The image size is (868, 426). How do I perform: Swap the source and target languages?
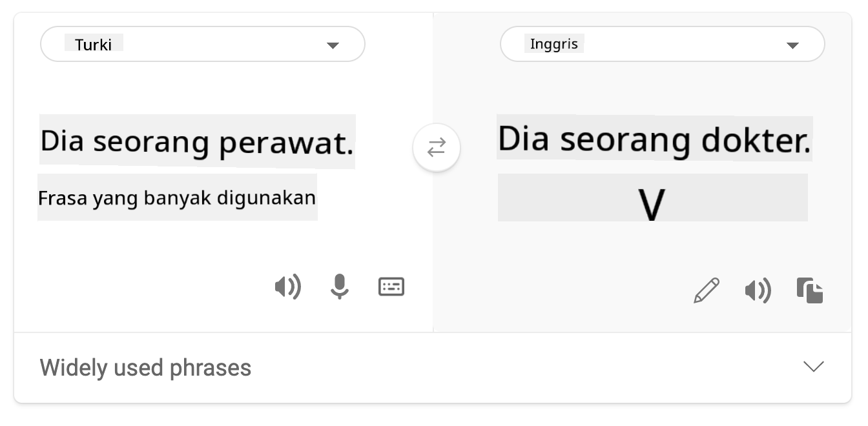coord(437,148)
